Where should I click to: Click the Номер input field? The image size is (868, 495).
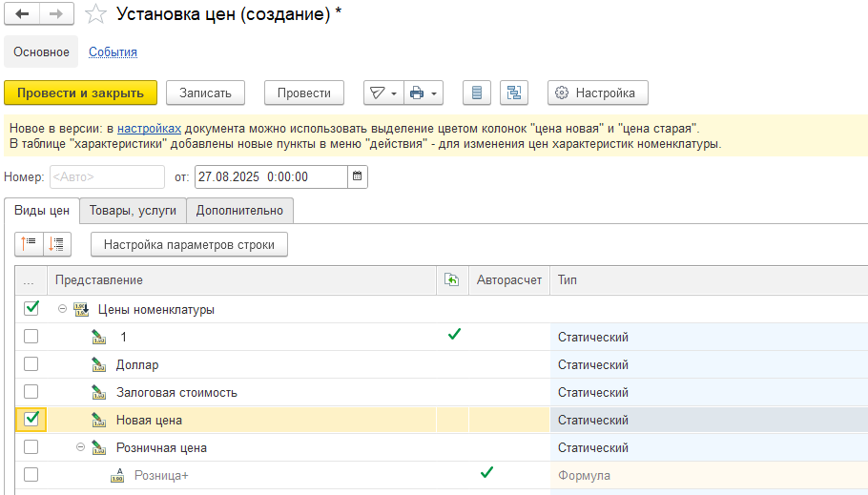pos(106,176)
